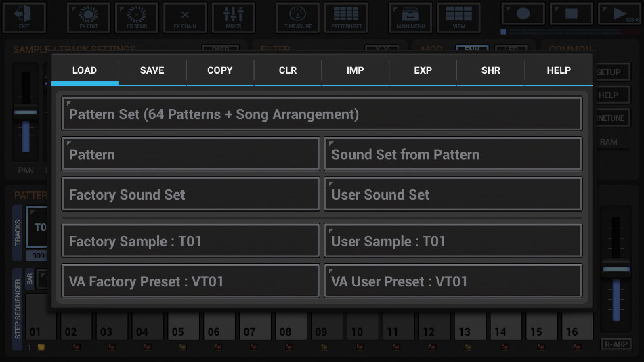Click the Sound Set from Pattern button
The height and width of the screenshot is (362, 644).
pos(452,154)
